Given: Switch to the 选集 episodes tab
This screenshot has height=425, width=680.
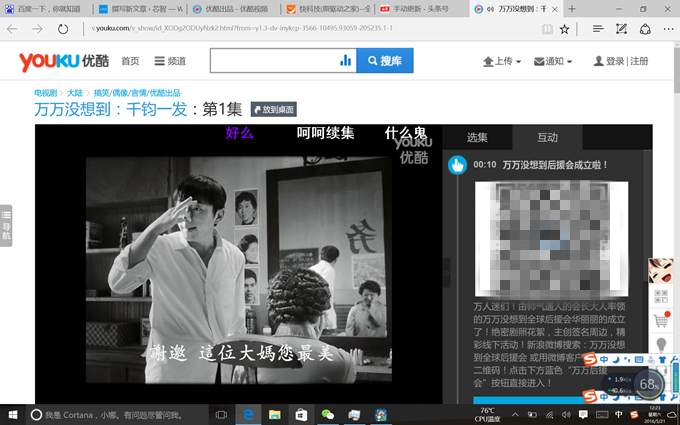Looking at the screenshot, I should click(477, 137).
